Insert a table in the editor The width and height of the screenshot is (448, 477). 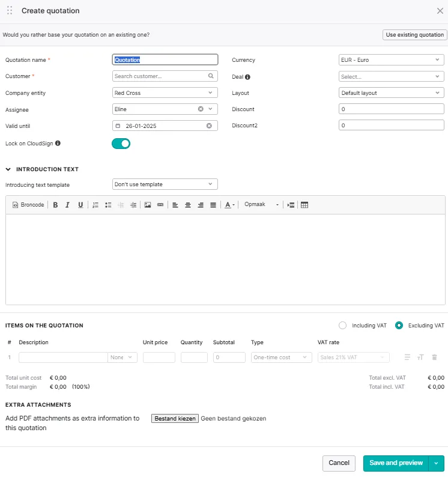tap(304, 205)
